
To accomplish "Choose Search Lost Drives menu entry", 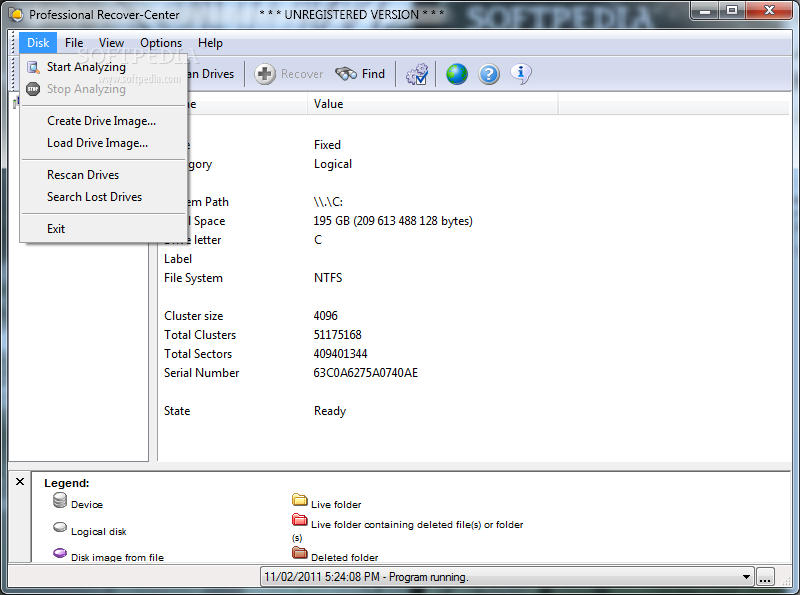I will coord(104,197).
